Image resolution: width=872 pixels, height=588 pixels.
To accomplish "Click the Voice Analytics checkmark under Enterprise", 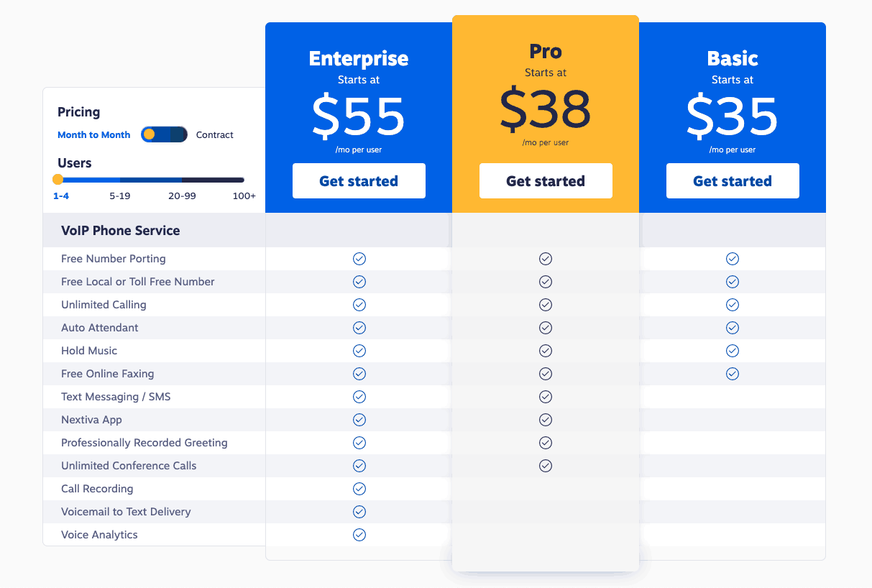I will coord(359,534).
